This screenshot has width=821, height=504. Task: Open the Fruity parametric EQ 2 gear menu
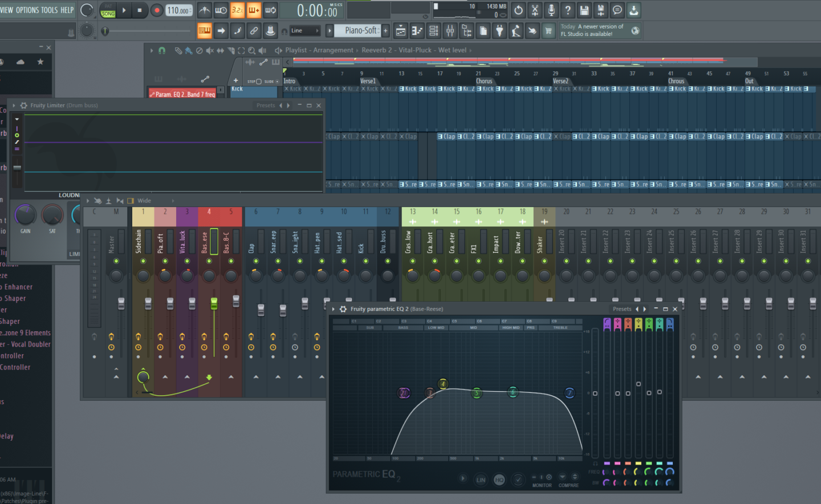pos(343,309)
